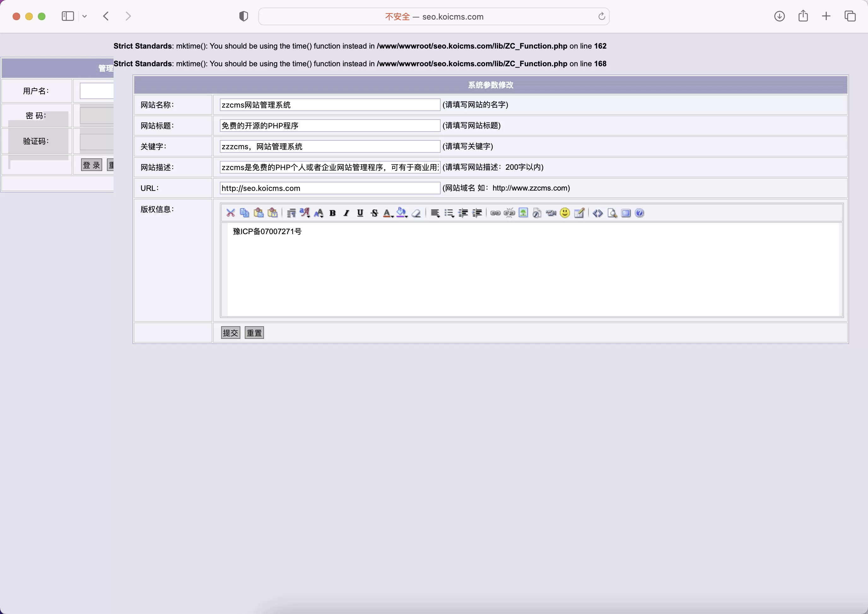Click the 豫ICP备07007271号 text
Image resolution: width=868 pixels, height=614 pixels.
point(267,231)
